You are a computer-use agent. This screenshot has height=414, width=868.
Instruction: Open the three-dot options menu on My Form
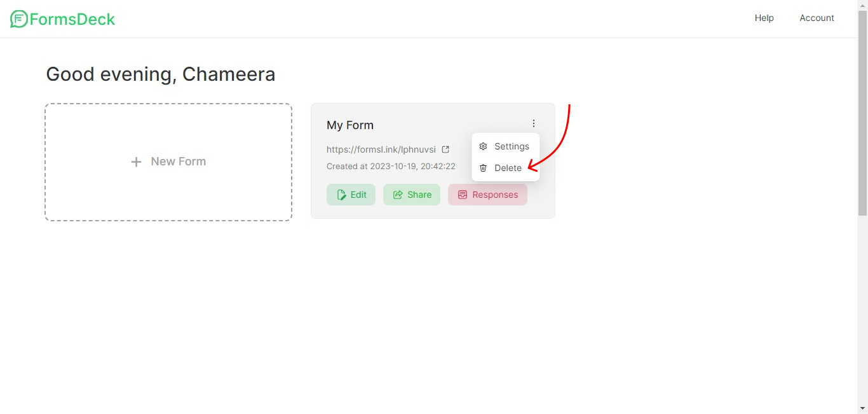(x=534, y=123)
